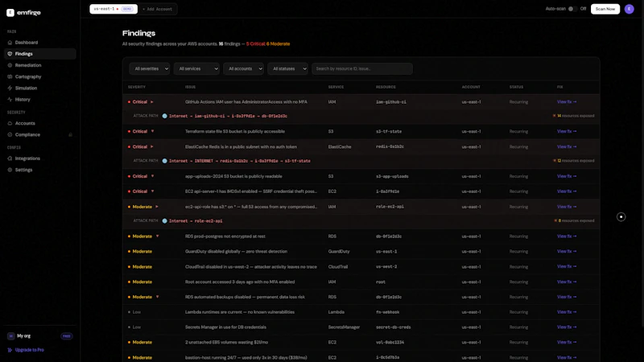Screen dimensions: 644x362
Task: Open Cartography in the sidebar
Action: click(x=39, y=76)
